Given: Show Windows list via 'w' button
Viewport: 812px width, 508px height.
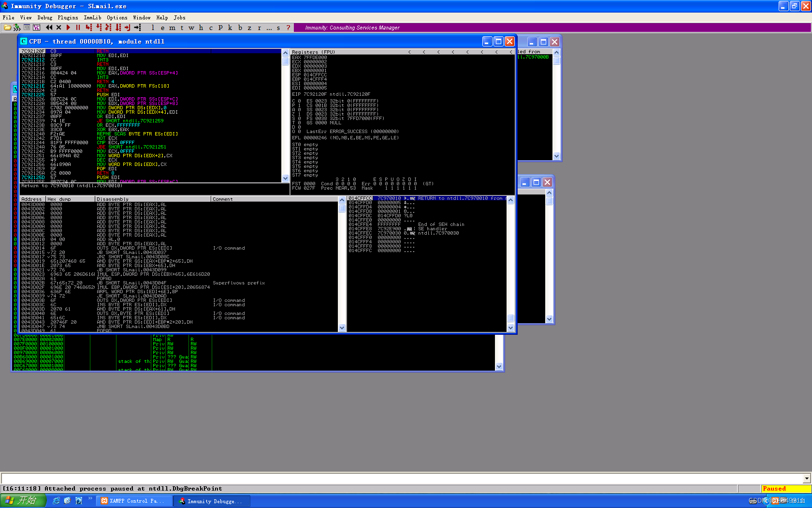Looking at the screenshot, I should tap(191, 28).
